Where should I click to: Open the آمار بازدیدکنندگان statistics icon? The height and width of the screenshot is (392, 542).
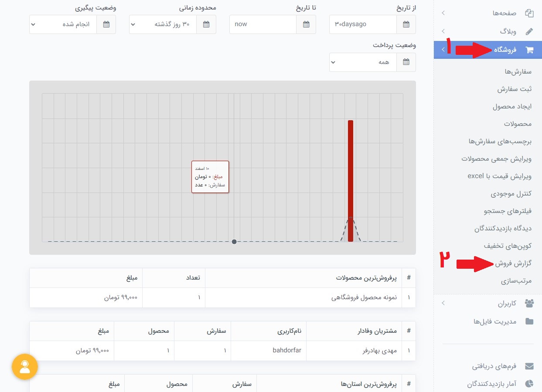(529, 383)
